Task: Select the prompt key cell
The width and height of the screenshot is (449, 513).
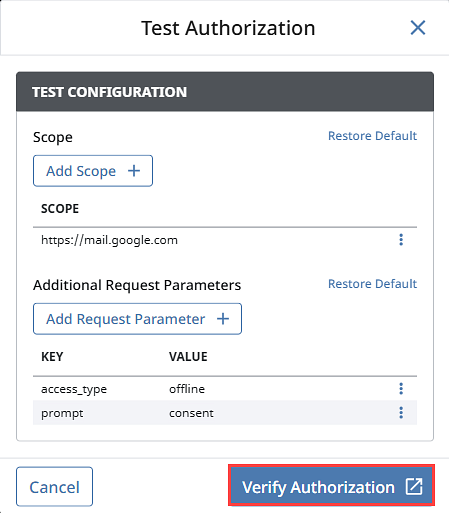Action: point(62,413)
